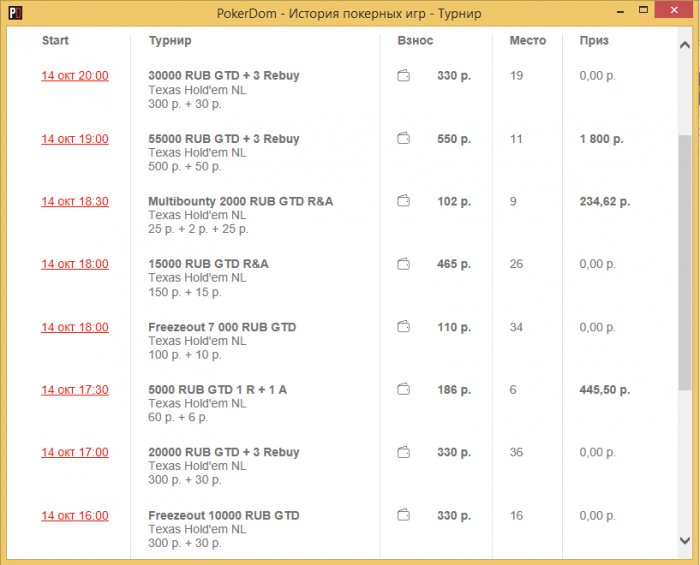Open the 14 окт 17:00 tournament link
The height and width of the screenshot is (565, 700).
(x=75, y=452)
